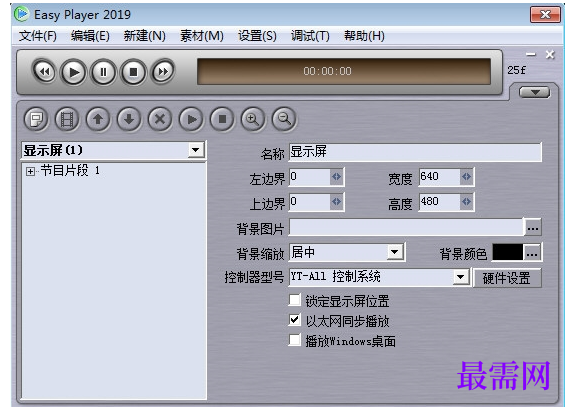Image resolution: width=569 pixels, height=407 pixels.
Task: Adjust 宽度 using its spinner arrows
Action: (466, 177)
